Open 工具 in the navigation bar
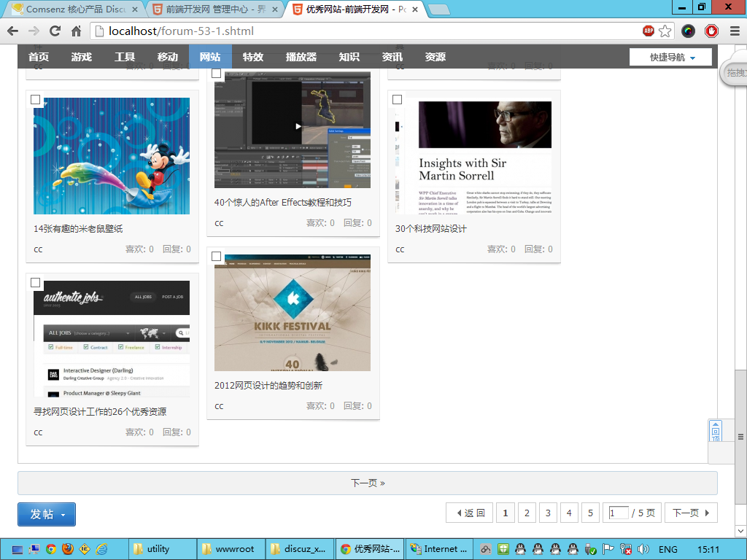 click(x=125, y=57)
